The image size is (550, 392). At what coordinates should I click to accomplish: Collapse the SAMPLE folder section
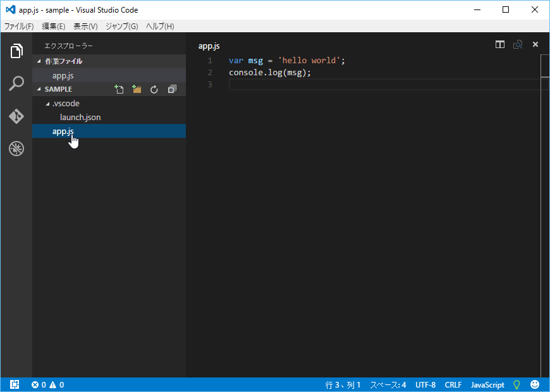(x=39, y=89)
